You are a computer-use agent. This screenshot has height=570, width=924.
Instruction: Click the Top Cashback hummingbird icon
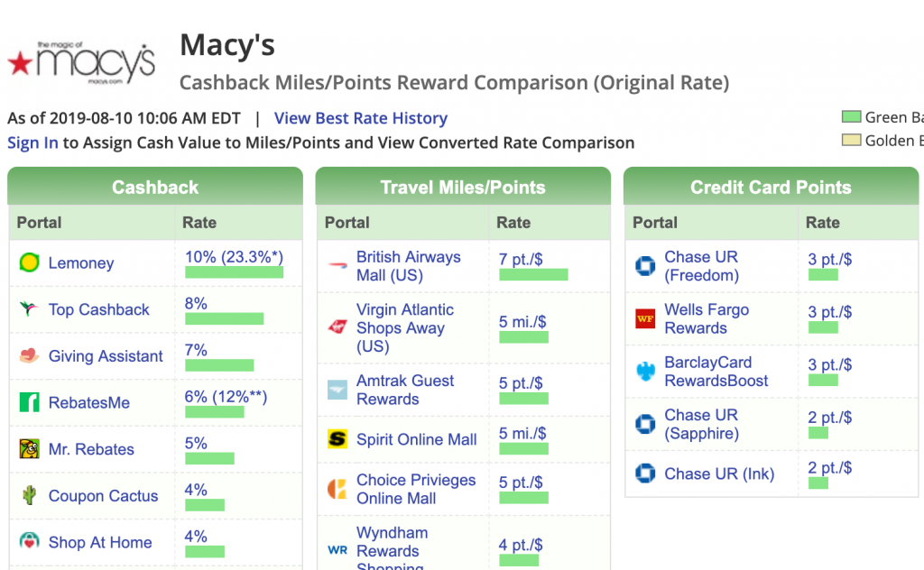point(29,308)
